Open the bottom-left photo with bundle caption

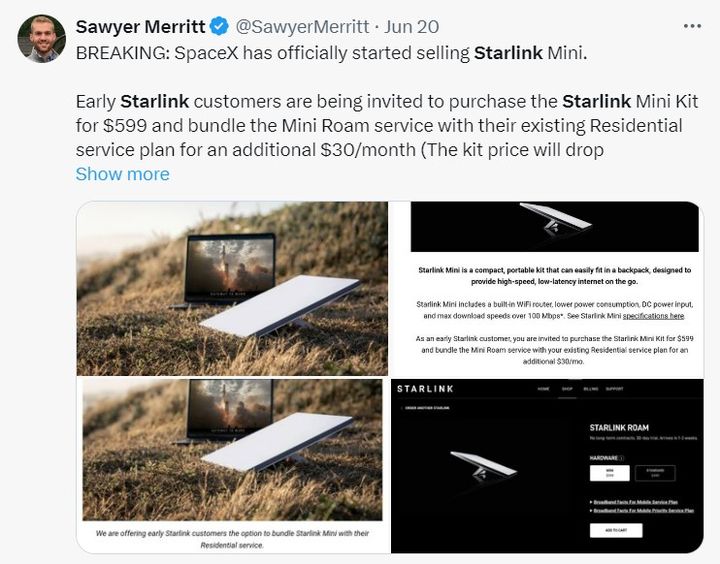coord(232,464)
